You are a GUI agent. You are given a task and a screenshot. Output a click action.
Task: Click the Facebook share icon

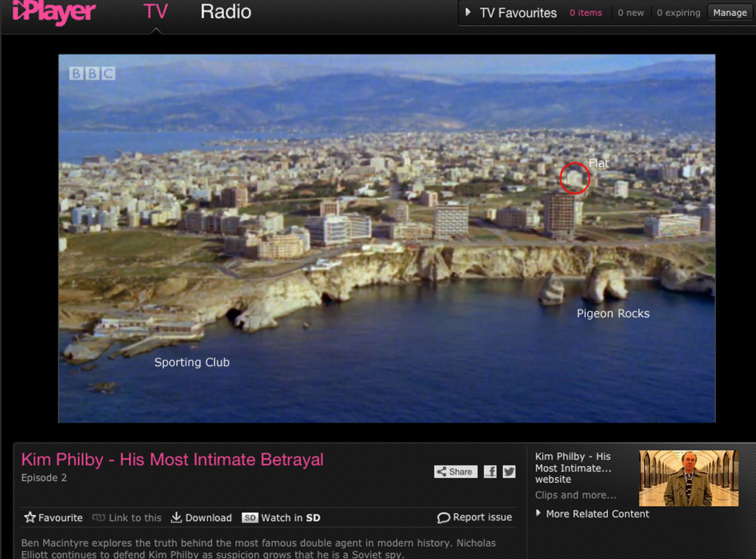pos(490,471)
